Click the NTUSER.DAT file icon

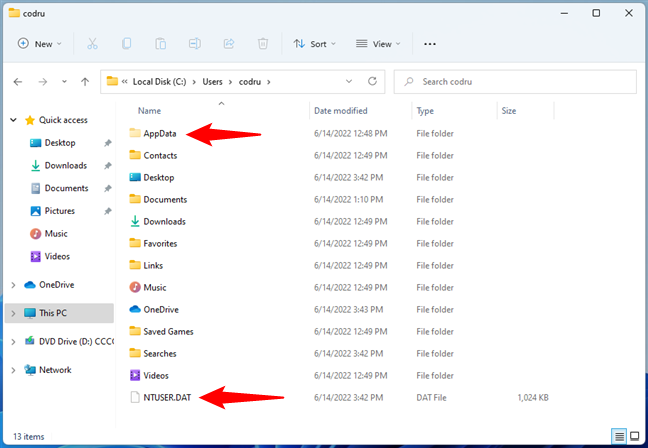click(x=135, y=397)
